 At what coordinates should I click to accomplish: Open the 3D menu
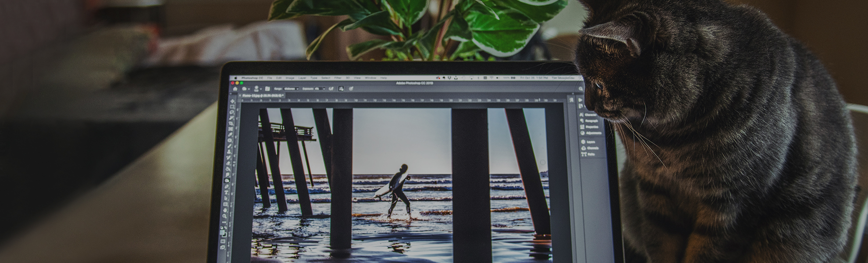coord(348,78)
